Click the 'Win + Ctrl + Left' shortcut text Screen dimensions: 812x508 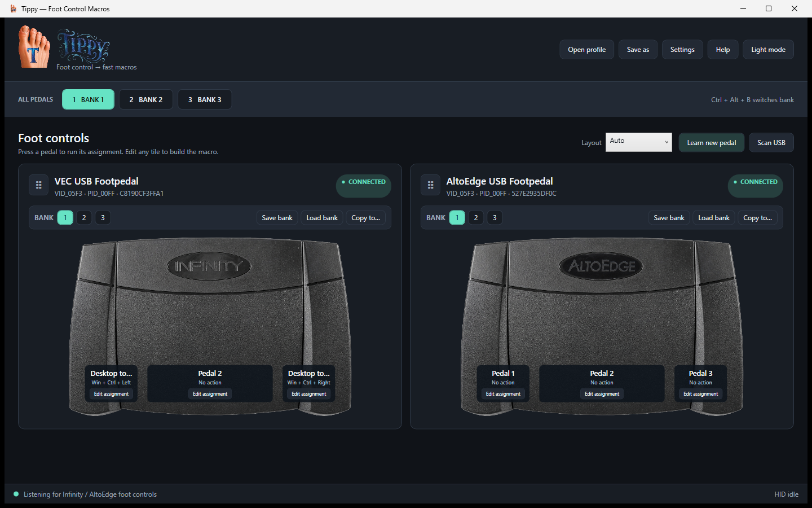(x=111, y=383)
